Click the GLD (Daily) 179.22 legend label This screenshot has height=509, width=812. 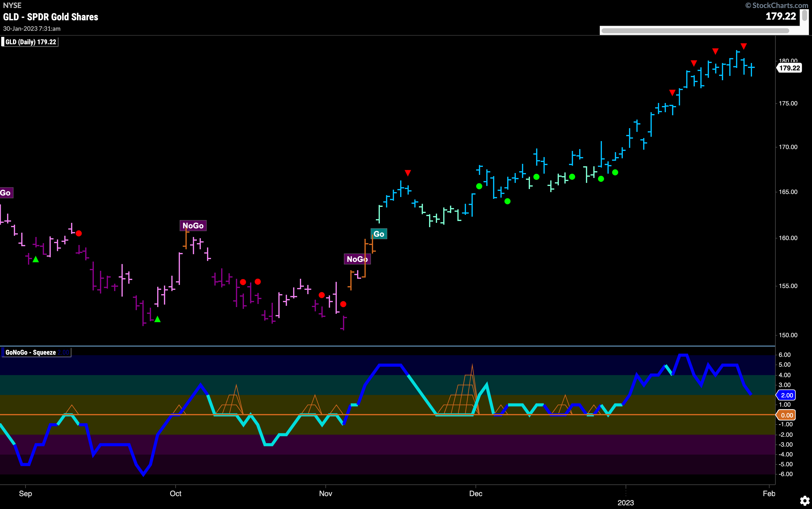[x=30, y=42]
